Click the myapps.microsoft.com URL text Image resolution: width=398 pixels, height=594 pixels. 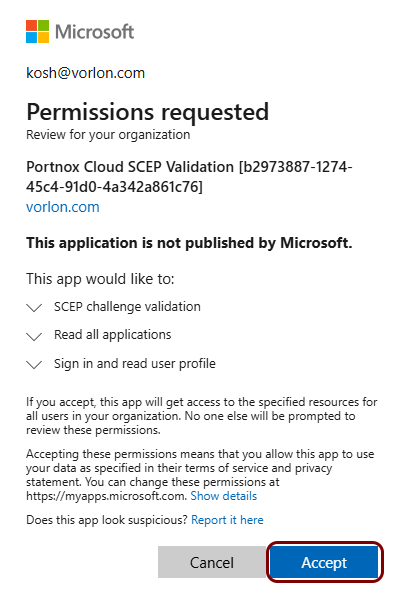[106, 496]
